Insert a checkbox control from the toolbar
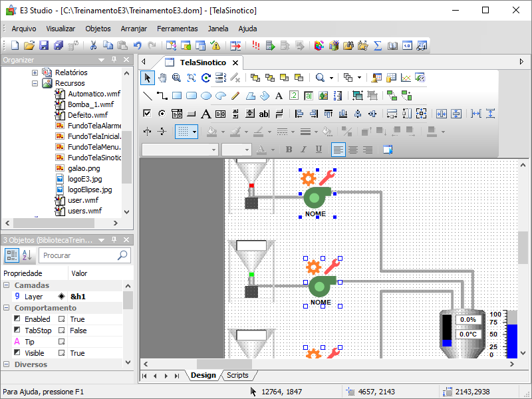Image resolution: width=532 pixels, height=399 pixels. [147, 114]
